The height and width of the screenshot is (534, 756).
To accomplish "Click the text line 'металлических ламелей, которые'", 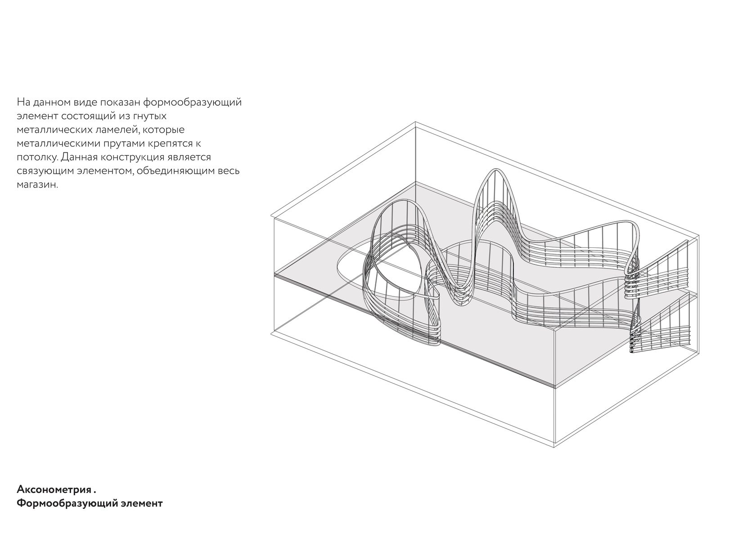I will tap(101, 130).
